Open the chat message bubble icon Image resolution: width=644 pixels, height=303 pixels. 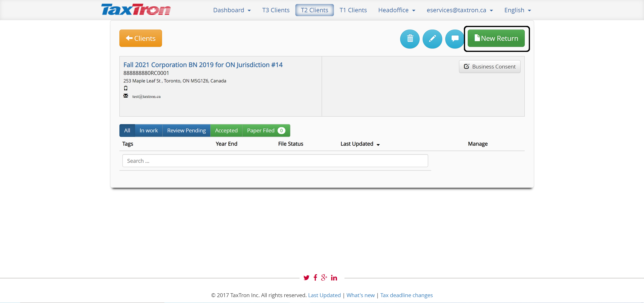[454, 39]
